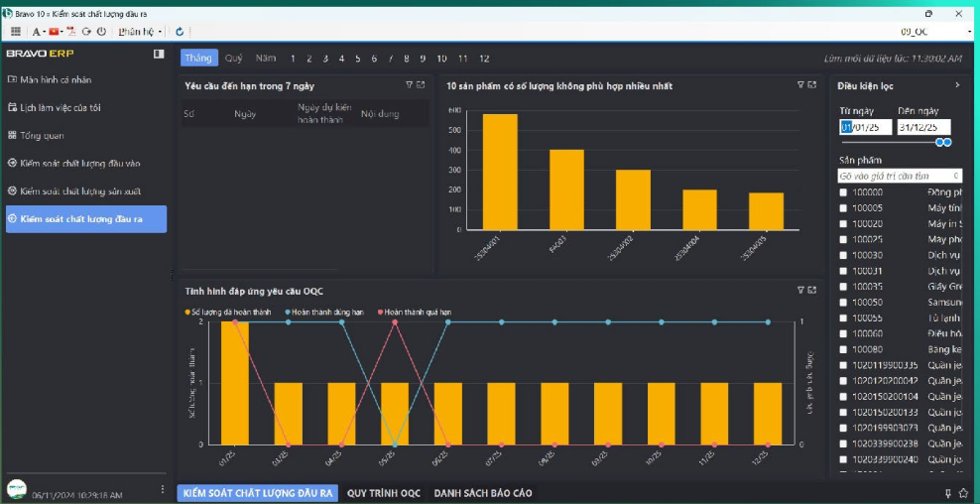Image resolution: width=980 pixels, height=504 pixels.
Task: Select the checkbox next to product 100080
Action: point(843,349)
